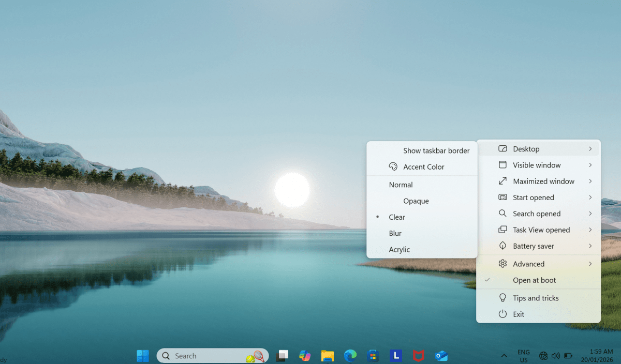Screen dimensions: 621x364
Task: Click the Advanced gear icon
Action: (502, 264)
